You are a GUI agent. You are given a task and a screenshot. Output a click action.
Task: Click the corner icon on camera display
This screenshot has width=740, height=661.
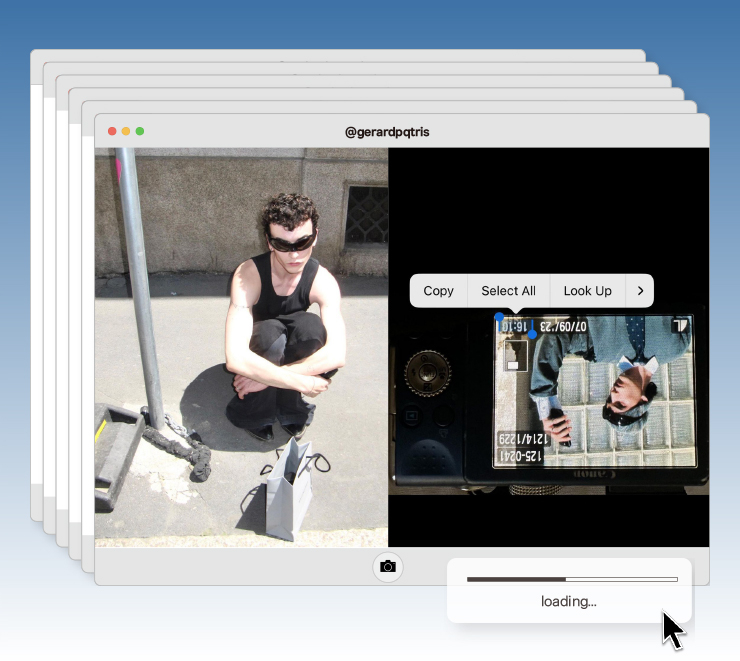point(680,326)
